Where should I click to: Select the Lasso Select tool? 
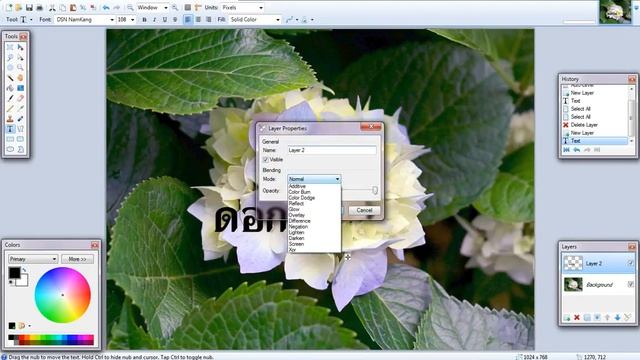point(10,58)
